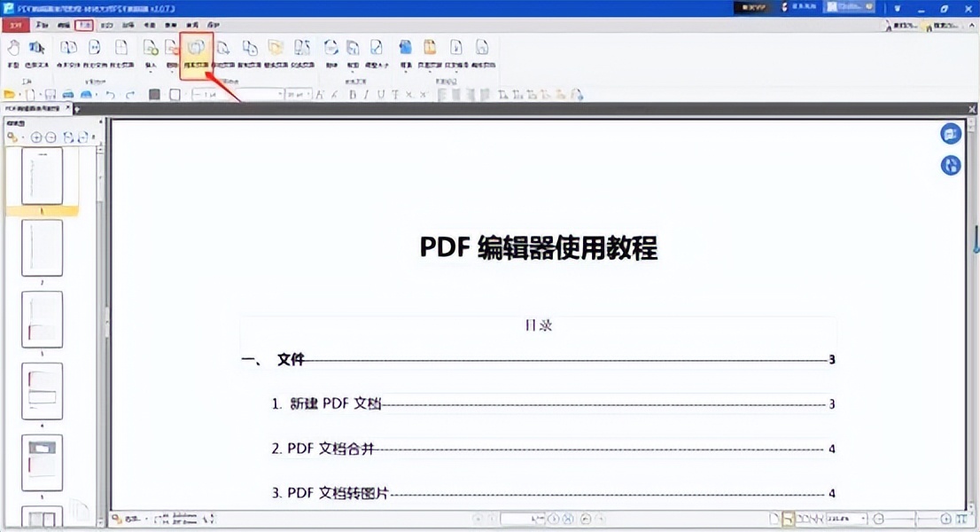The width and height of the screenshot is (980, 532).
Task: Click the outline stroke color swatch
Action: [x=175, y=94]
